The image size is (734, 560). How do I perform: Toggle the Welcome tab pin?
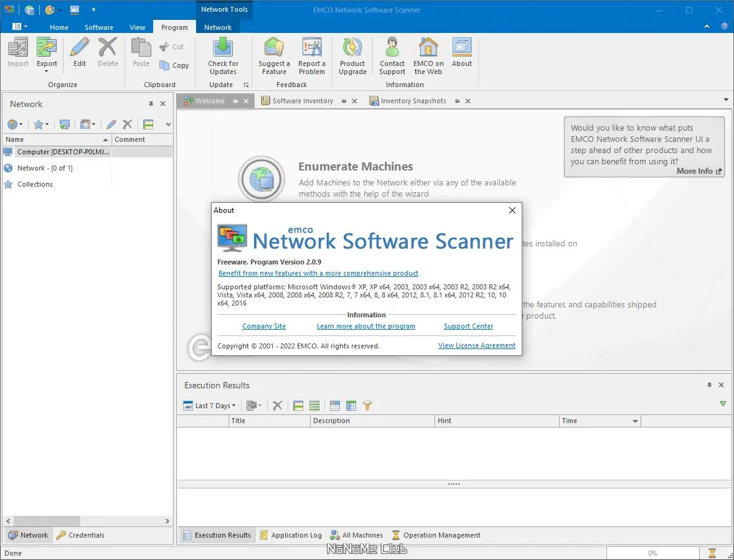(x=235, y=101)
